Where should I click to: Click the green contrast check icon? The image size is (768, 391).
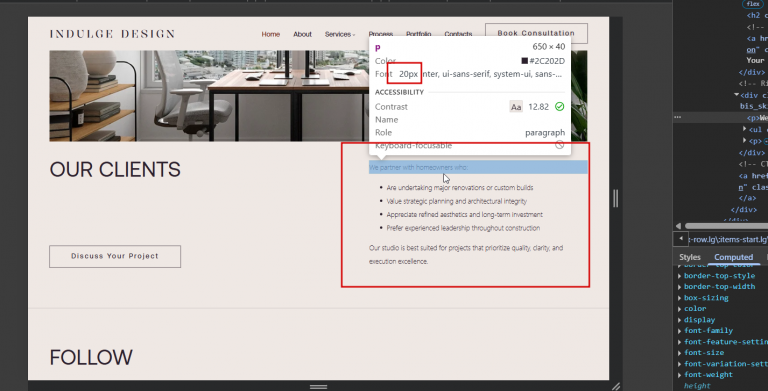pos(559,106)
